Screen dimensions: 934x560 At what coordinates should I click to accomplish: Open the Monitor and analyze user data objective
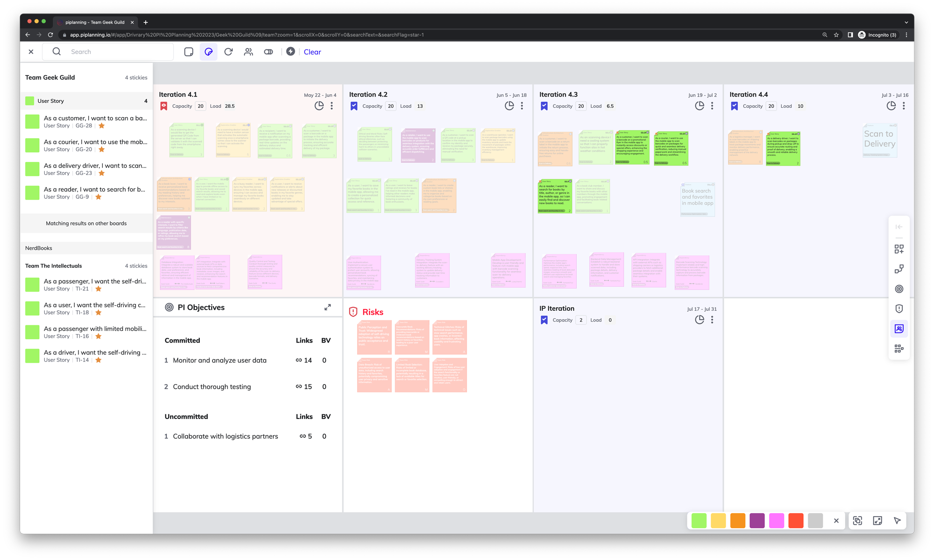pyautogui.click(x=219, y=360)
